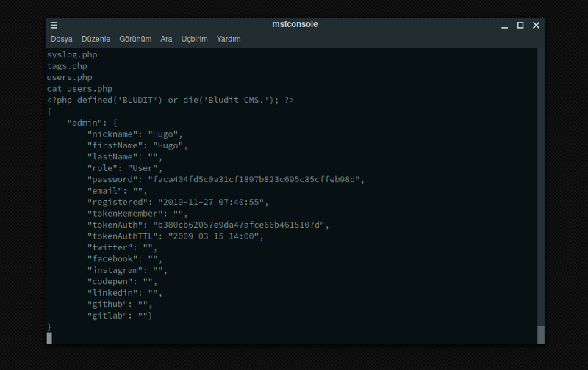Image resolution: width=588 pixels, height=370 pixels.
Task: Click the "firstName": "Hugo" line
Action: (x=137, y=145)
